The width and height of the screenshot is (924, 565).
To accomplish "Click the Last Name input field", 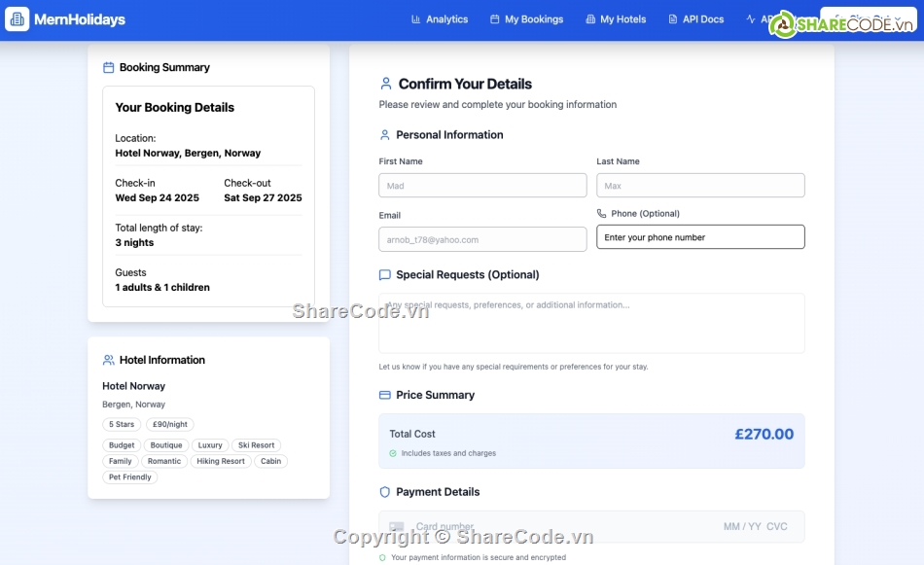I will (x=700, y=186).
